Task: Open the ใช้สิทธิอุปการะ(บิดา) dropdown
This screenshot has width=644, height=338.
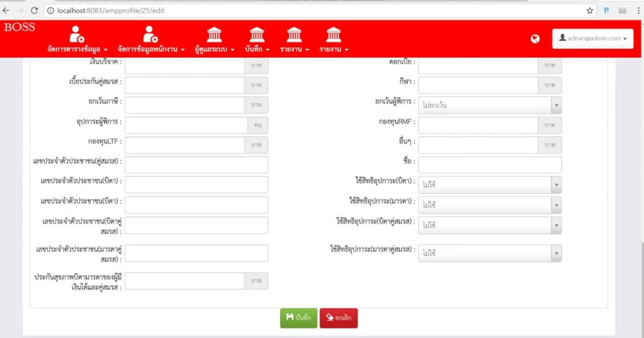Action: (490, 185)
